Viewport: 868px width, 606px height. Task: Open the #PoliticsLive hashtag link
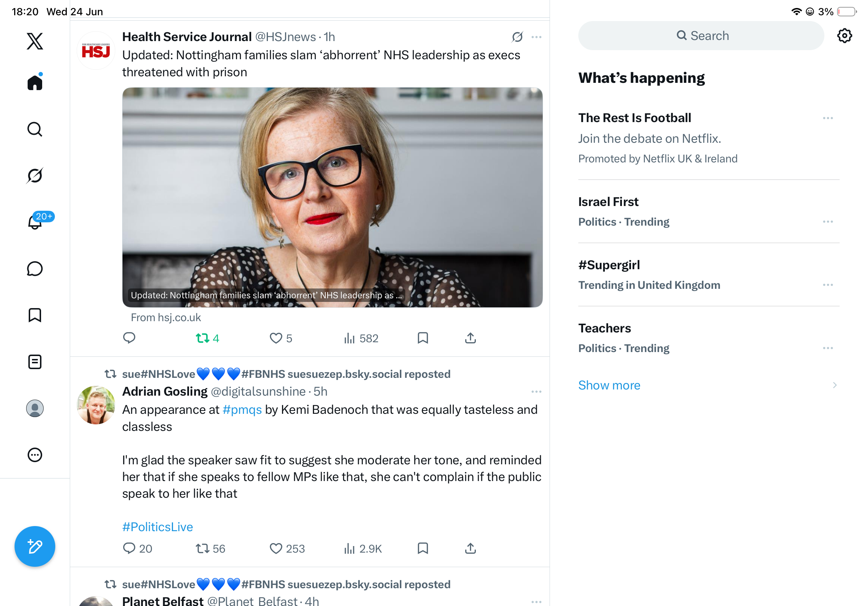157,527
